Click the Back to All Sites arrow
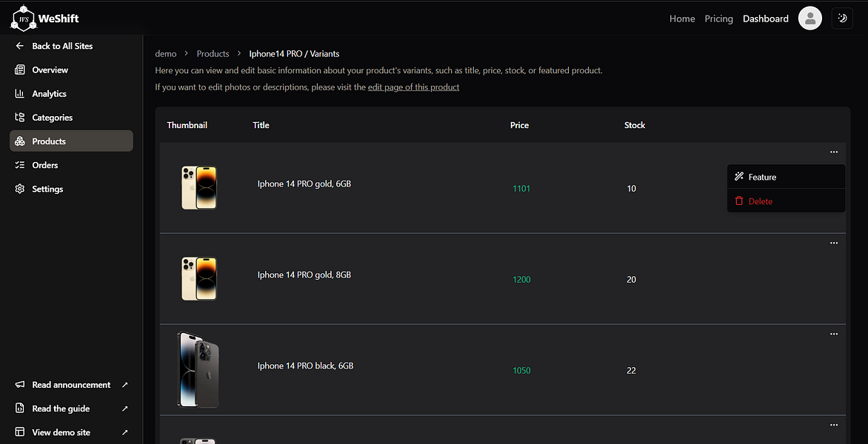The width and height of the screenshot is (868, 444). [x=20, y=46]
